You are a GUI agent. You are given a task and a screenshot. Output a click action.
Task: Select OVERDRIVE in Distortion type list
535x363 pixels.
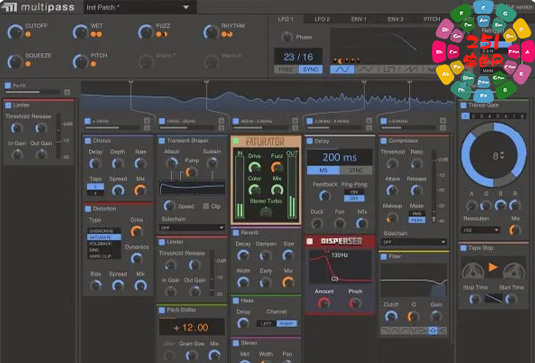coord(104,231)
